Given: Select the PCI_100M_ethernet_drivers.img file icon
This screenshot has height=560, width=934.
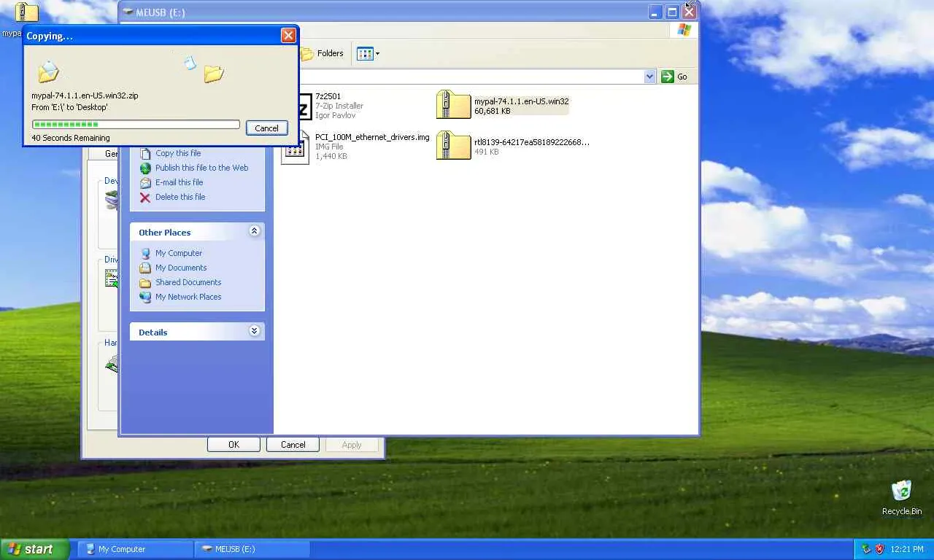Looking at the screenshot, I should [x=295, y=148].
